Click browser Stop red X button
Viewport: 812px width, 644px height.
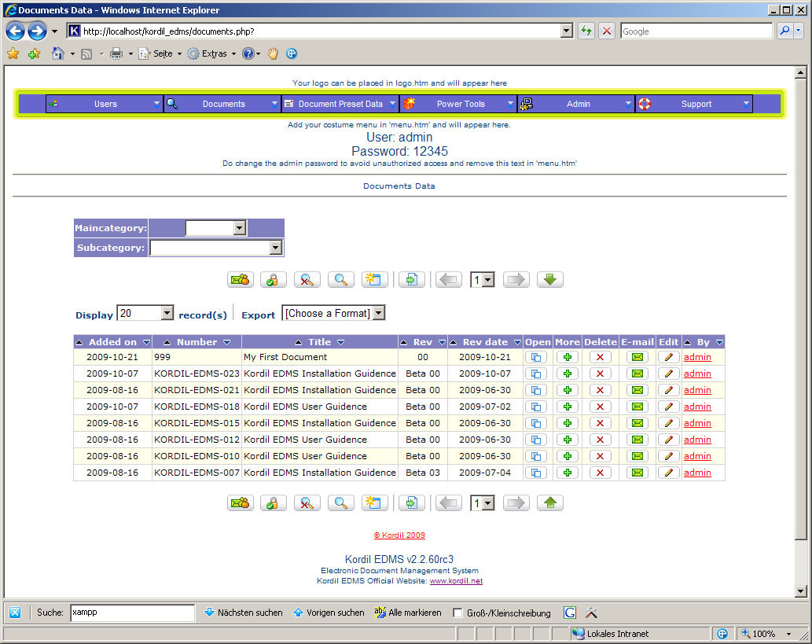(x=606, y=31)
